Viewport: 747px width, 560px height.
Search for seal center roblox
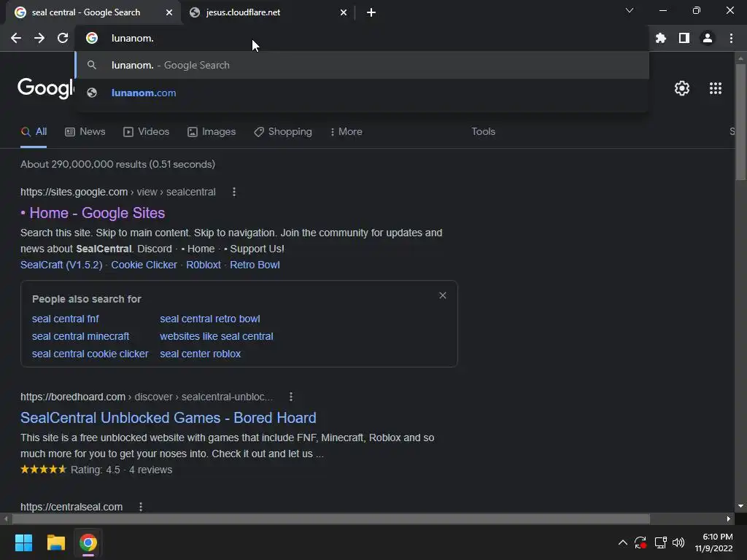coord(200,354)
